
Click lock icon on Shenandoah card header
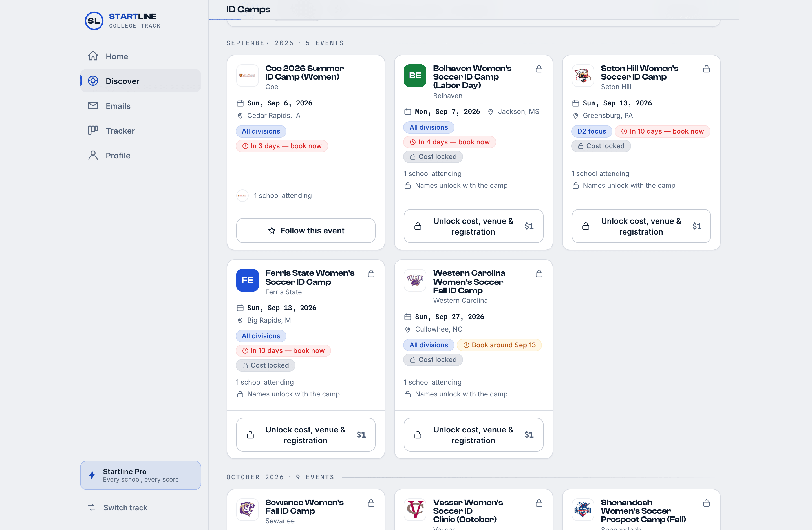707,503
